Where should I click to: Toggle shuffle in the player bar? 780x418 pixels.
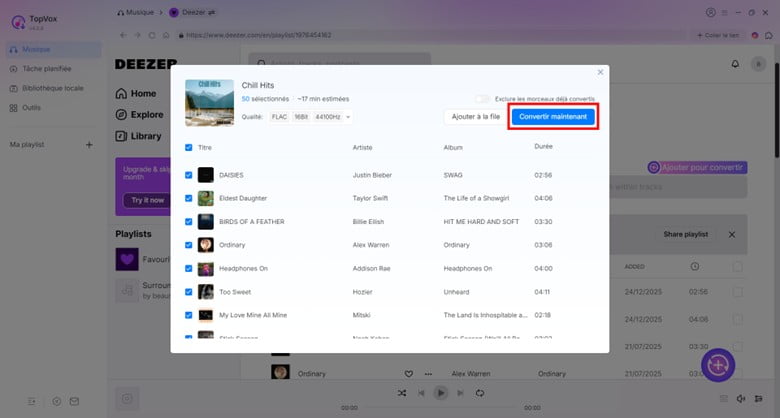point(402,393)
